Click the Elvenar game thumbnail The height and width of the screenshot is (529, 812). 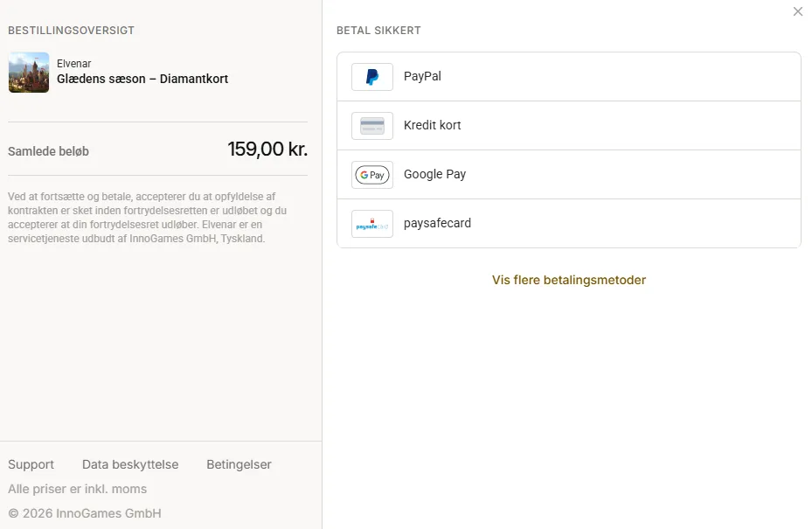coord(29,73)
